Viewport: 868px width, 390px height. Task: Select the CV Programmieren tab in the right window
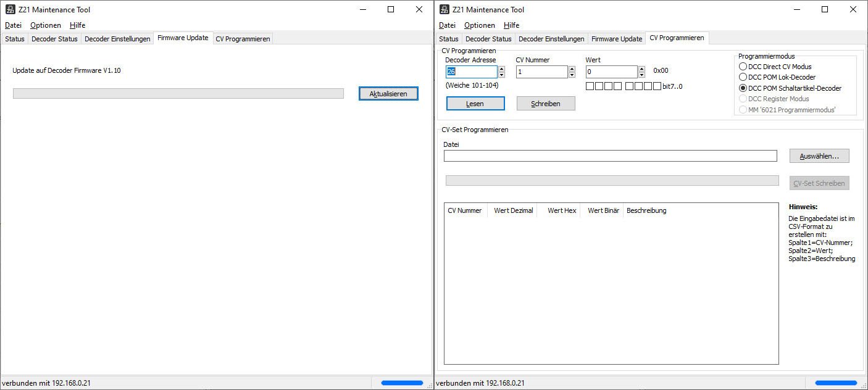677,38
